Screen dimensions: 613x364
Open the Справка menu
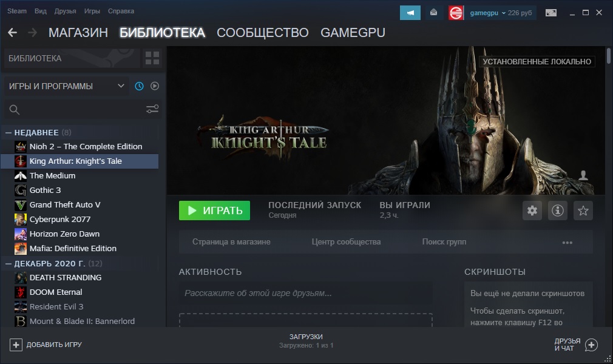pyautogui.click(x=121, y=11)
